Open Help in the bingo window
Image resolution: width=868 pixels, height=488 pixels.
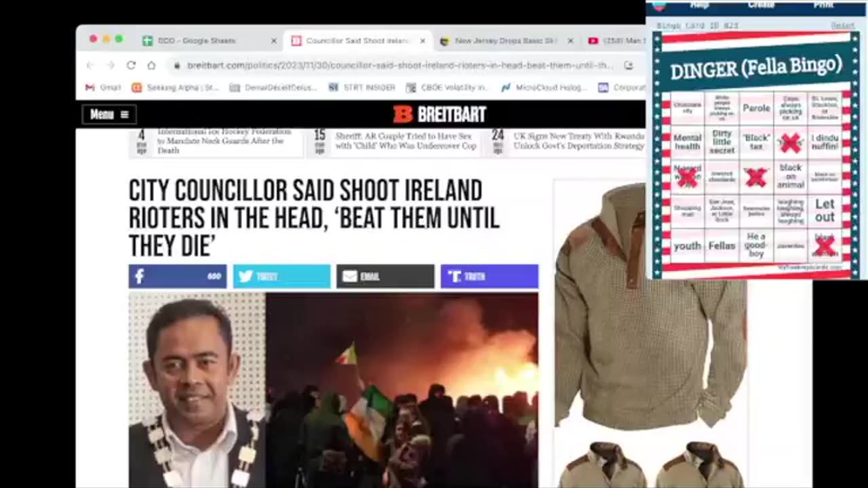pyautogui.click(x=699, y=5)
